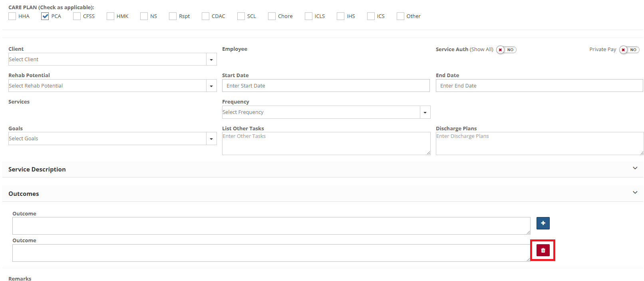Mark the SCL checkbox
Viewport: 644px width, 281px height.
[x=241, y=16]
